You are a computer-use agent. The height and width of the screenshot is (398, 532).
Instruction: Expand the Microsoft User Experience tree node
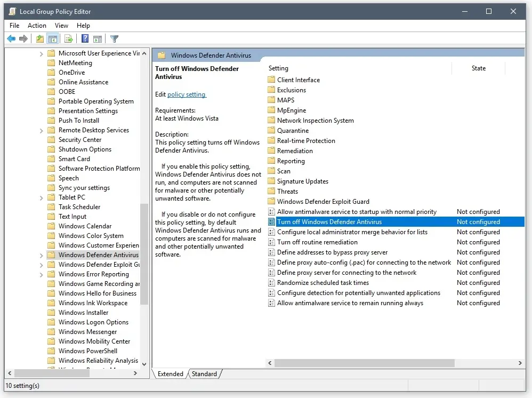pos(41,54)
